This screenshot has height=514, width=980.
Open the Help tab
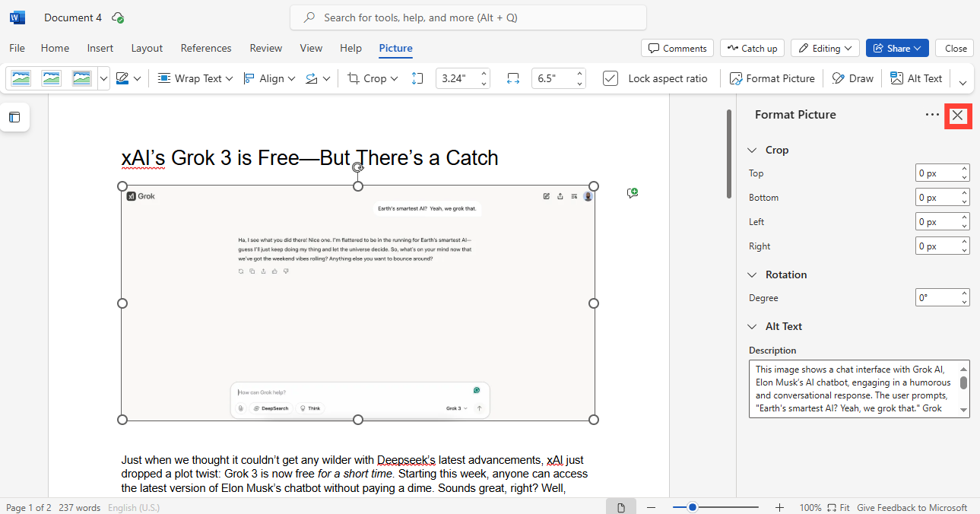(350, 48)
